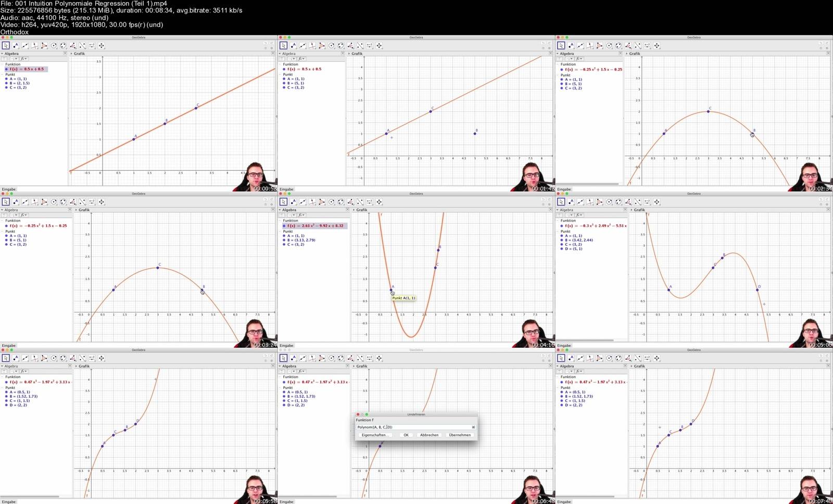Click point B on the graph in 00:01:42 frame

[x=475, y=134]
